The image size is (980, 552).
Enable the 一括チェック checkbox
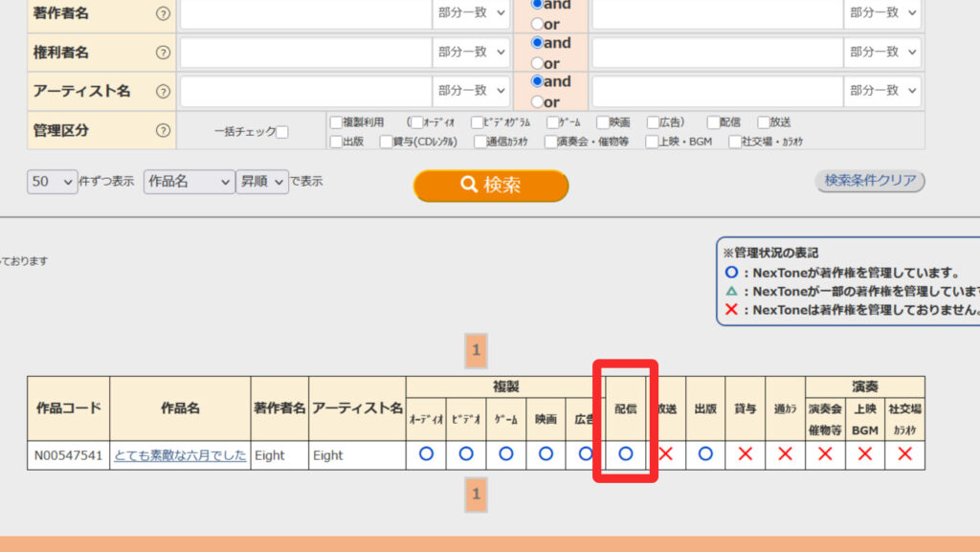(280, 131)
